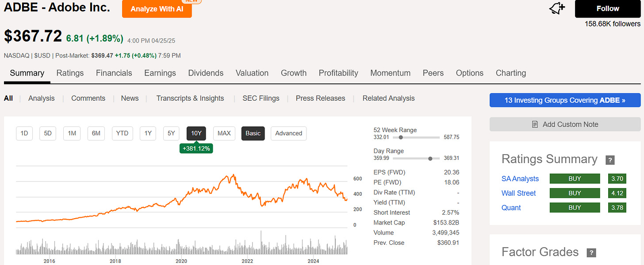Set chart range to 6M
644x265 pixels.
tap(96, 133)
